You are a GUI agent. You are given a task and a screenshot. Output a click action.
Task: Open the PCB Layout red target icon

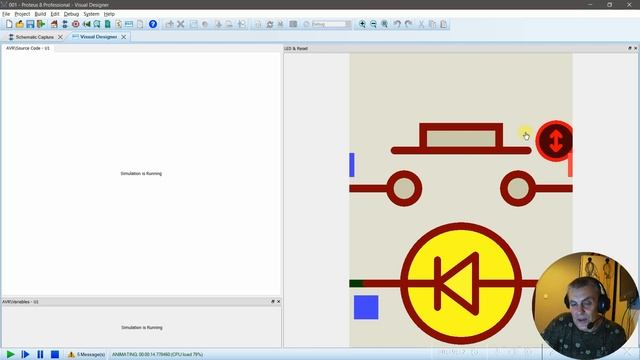[76, 24]
